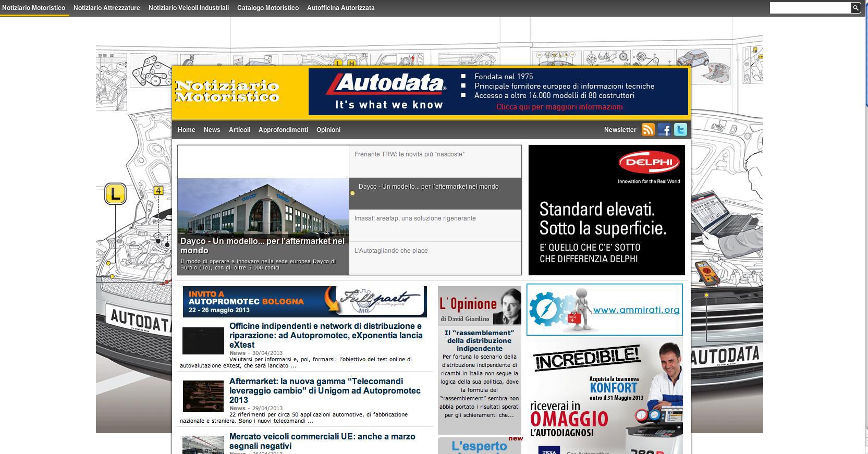Image resolution: width=868 pixels, height=454 pixels.
Task: Click the yellow dot slider indicator
Action: (352, 193)
